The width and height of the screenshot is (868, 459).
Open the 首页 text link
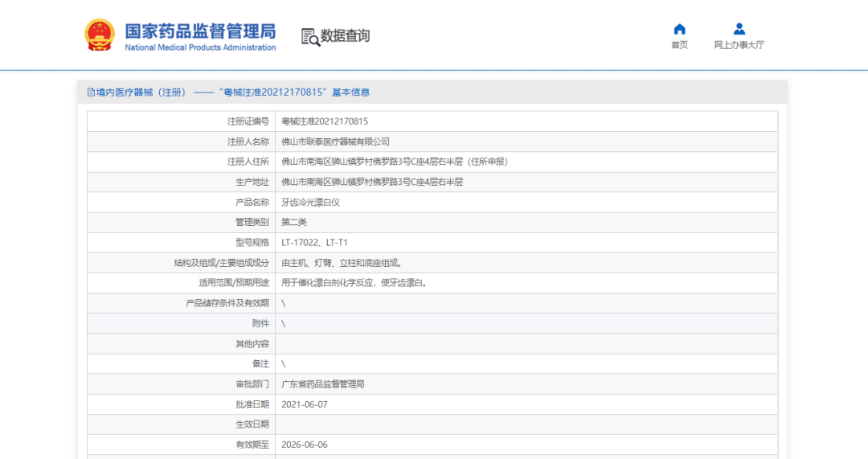click(679, 45)
